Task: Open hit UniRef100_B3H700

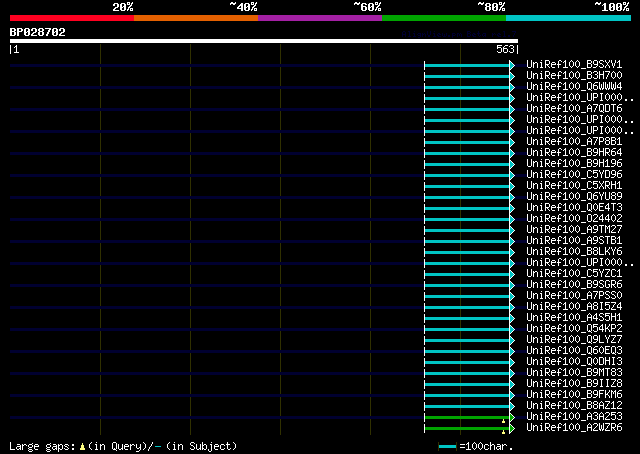Action: tap(574, 76)
